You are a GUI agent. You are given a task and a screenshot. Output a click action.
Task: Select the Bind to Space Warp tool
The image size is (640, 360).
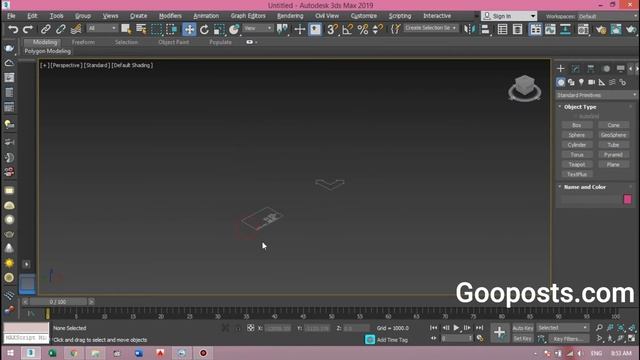(76, 29)
